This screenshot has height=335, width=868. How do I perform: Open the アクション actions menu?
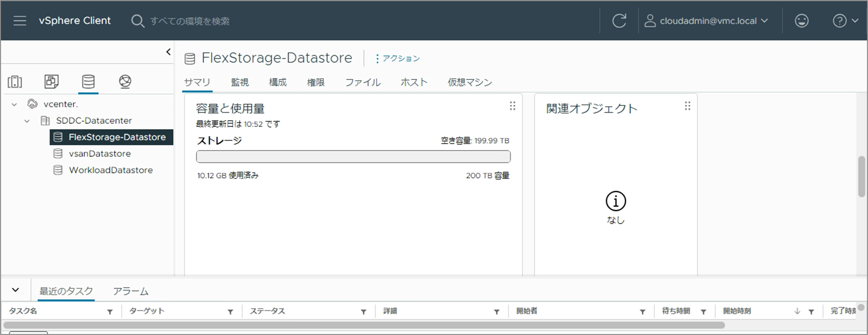398,58
